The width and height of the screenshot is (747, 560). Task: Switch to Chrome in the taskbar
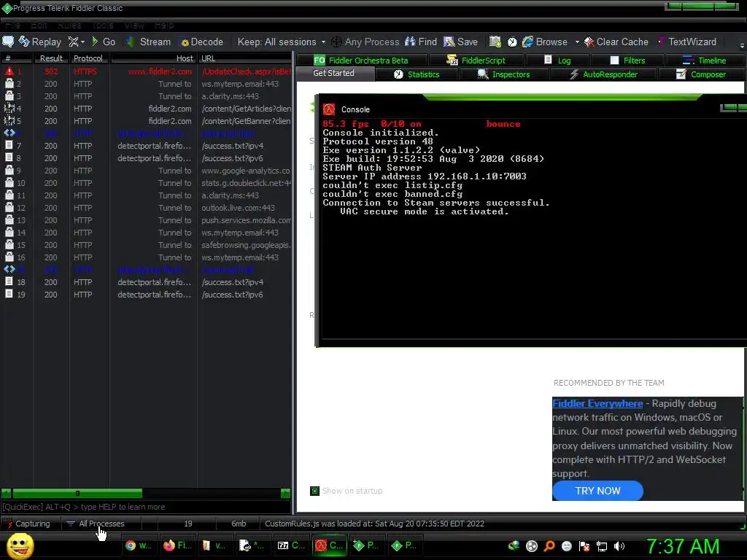click(x=138, y=545)
